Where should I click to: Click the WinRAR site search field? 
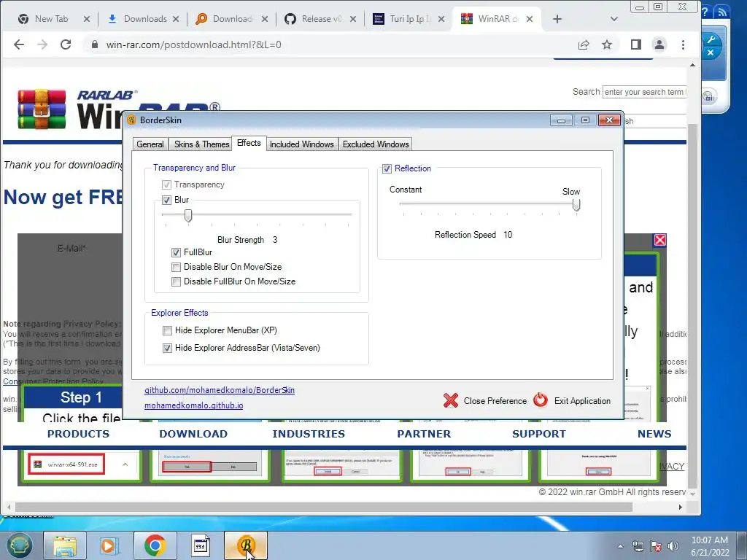point(644,92)
